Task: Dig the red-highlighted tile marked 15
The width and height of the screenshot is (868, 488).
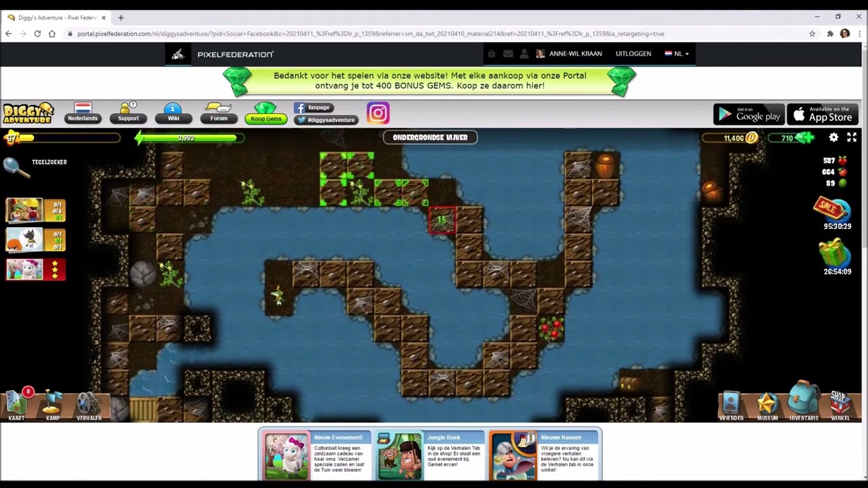Action: [442, 221]
